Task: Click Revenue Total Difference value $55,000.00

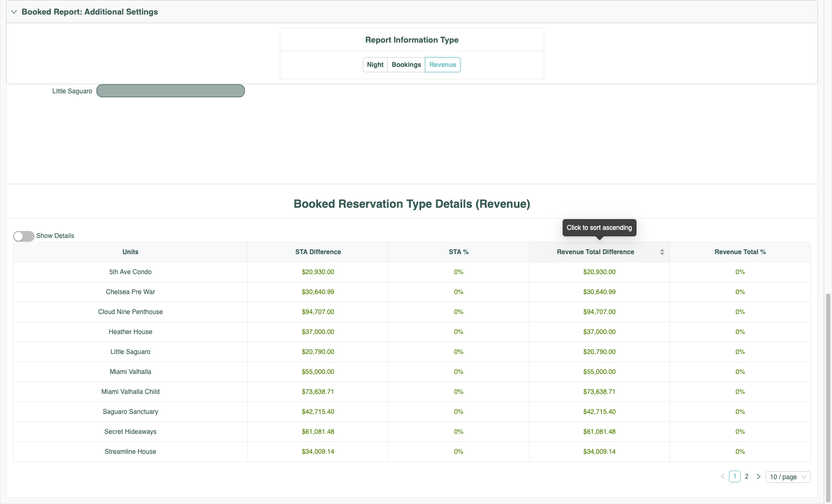Action: click(x=599, y=372)
